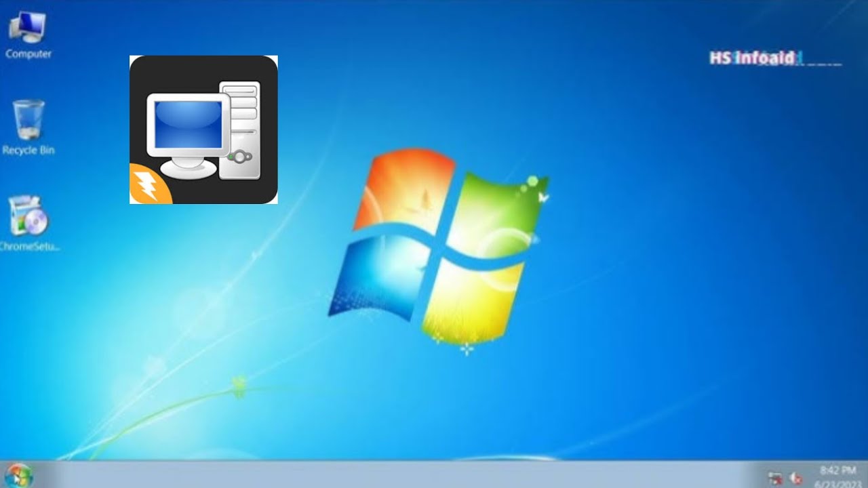
Task: Open the muted volume tray icon
Action: (796, 478)
